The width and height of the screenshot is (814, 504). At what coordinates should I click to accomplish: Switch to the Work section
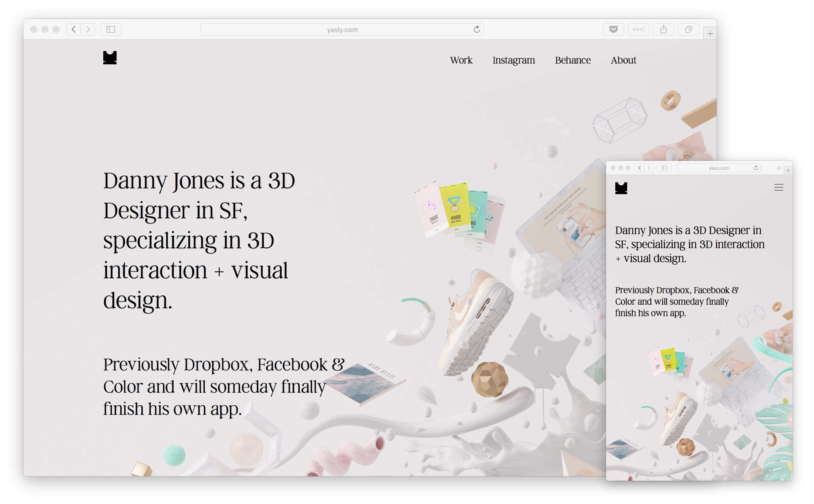[461, 60]
